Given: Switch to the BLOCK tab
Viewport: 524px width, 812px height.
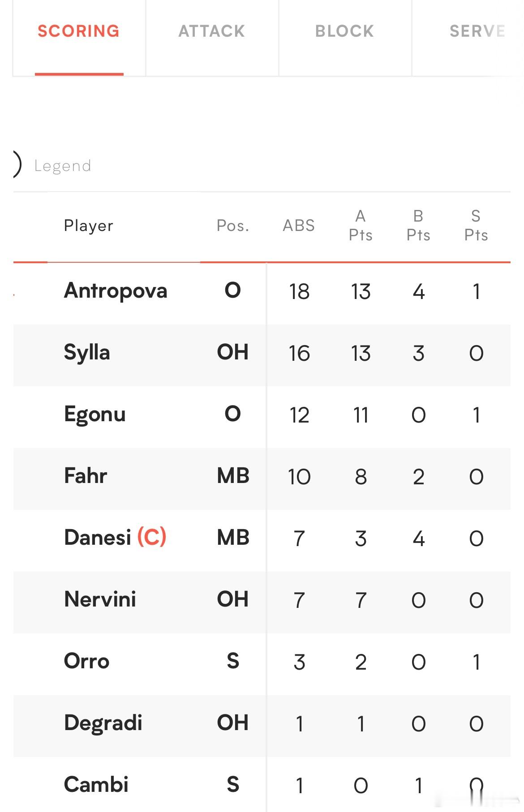Looking at the screenshot, I should tap(345, 31).
